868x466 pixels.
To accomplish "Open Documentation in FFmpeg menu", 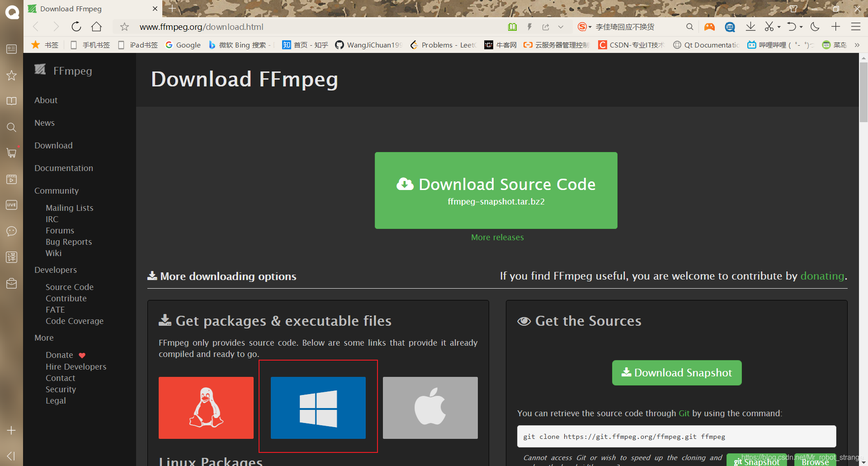I will coord(64,168).
